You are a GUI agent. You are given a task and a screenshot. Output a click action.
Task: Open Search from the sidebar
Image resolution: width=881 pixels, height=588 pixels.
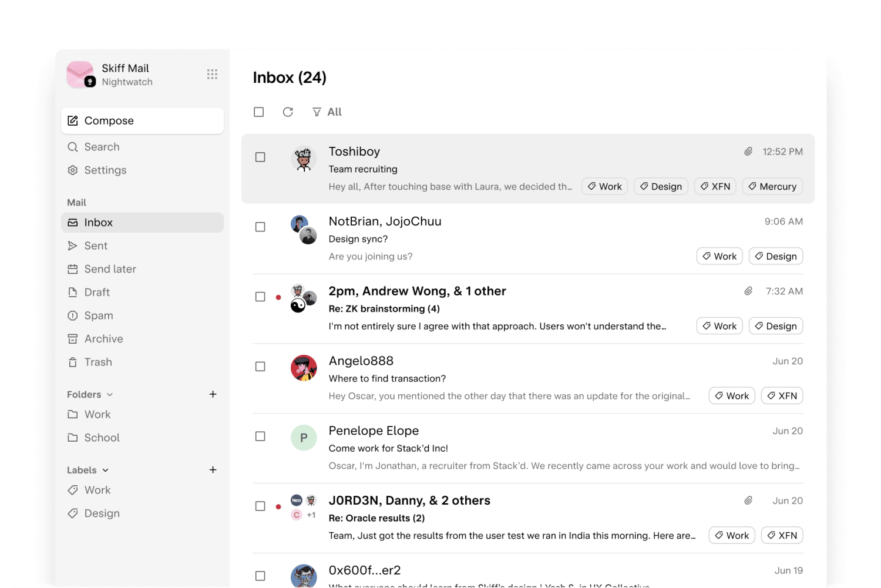[102, 147]
